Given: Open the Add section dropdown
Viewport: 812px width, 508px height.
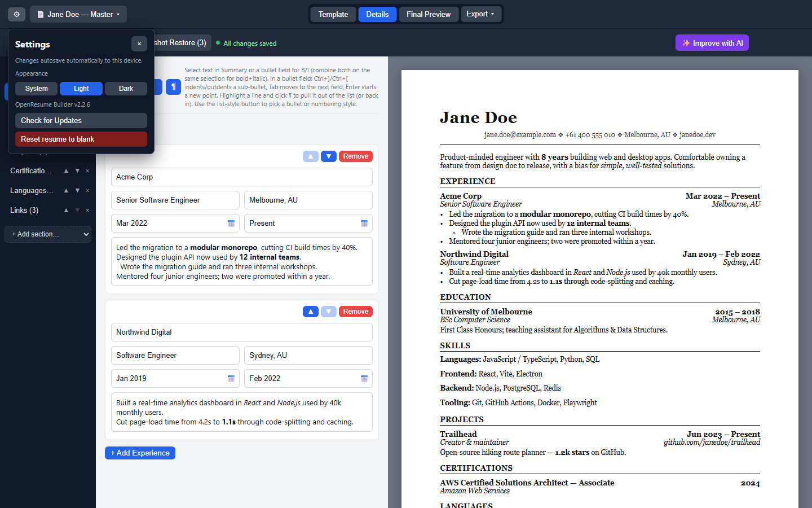Looking at the screenshot, I should click(48, 234).
